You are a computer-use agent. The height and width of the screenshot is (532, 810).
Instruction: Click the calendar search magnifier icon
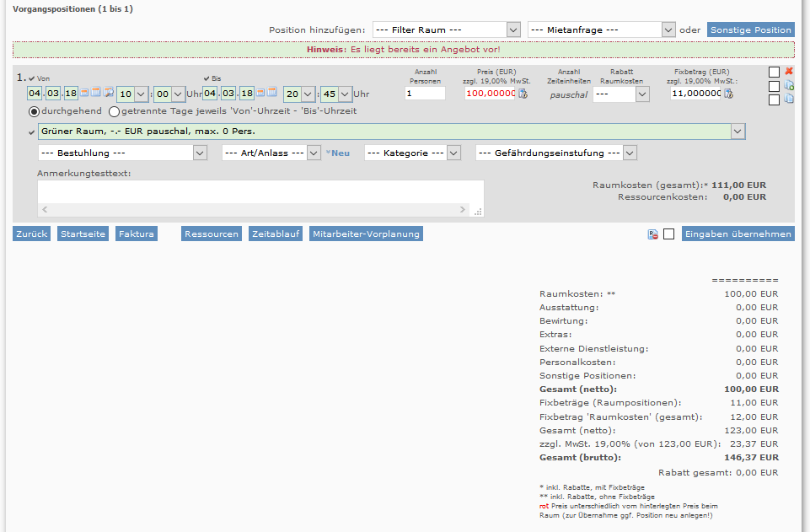tap(109, 93)
